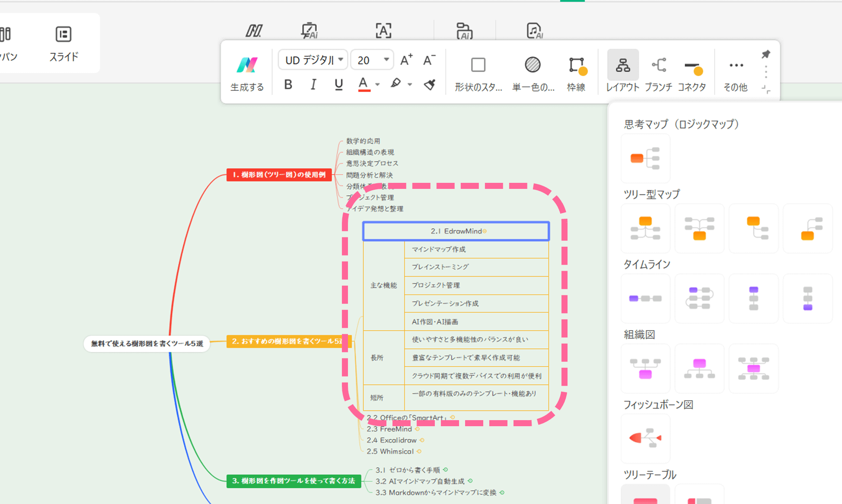Click the slanted double-slash icon
The width and height of the screenshot is (842, 504).
tap(254, 31)
